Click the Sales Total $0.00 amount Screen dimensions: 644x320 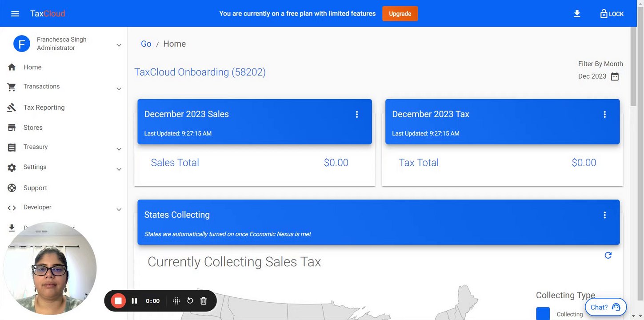[336, 163]
